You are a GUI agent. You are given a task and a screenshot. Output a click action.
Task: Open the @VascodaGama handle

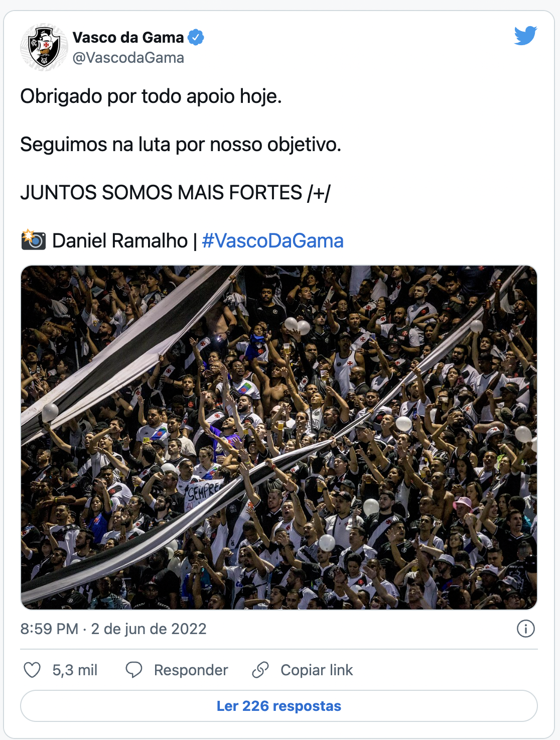point(128,58)
